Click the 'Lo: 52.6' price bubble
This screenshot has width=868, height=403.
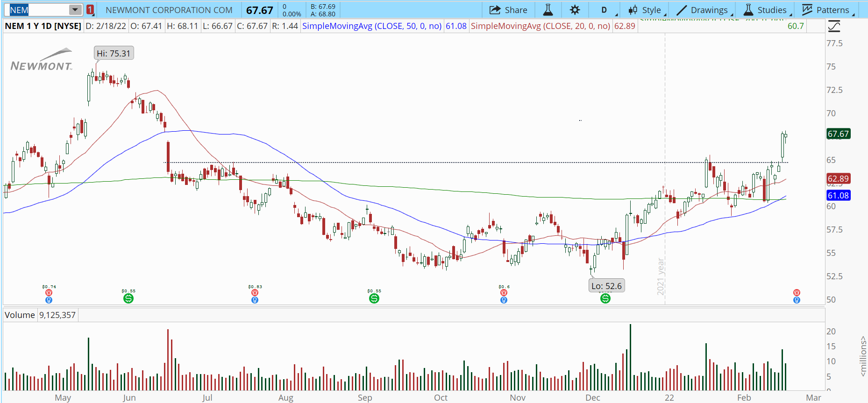[606, 286]
